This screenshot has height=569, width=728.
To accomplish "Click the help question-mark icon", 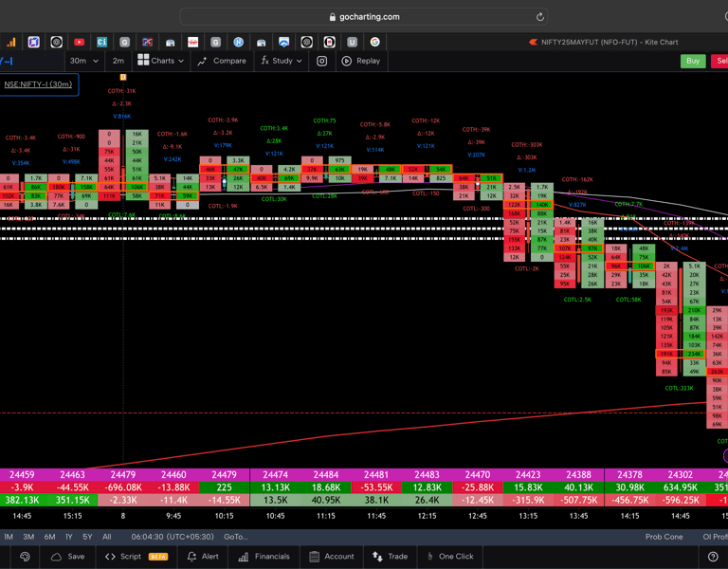I will click(x=713, y=557).
